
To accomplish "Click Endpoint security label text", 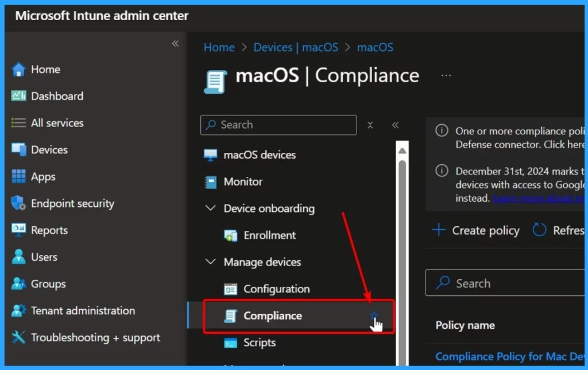I will (72, 203).
